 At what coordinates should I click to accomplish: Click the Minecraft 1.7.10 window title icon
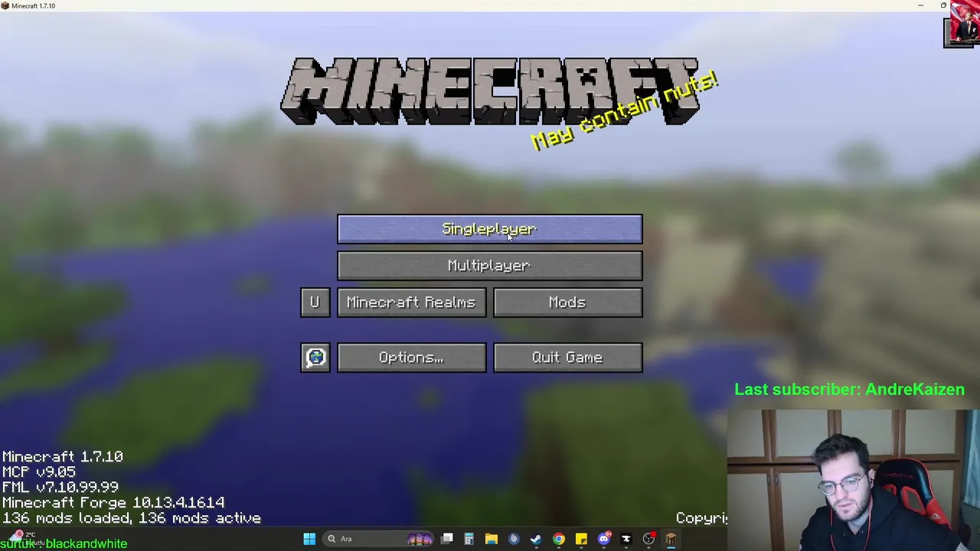(x=6, y=5)
